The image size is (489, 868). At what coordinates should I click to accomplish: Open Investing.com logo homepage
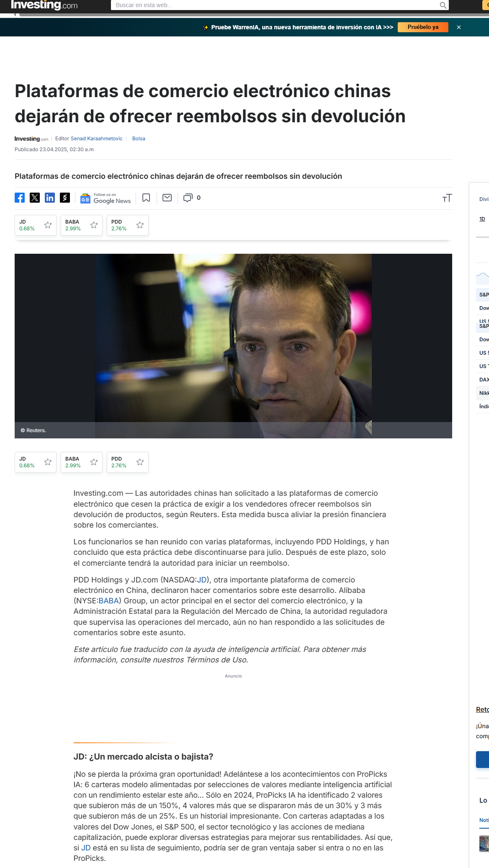(44, 5)
